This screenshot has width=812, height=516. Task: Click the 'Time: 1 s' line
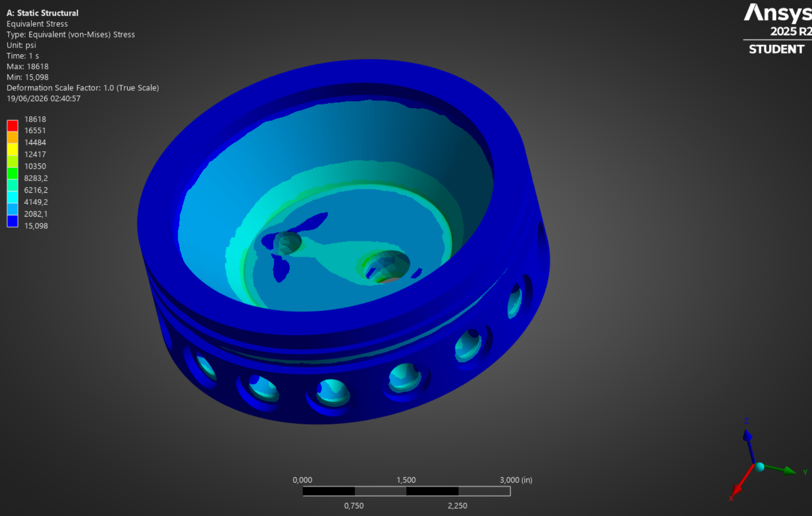23,56
